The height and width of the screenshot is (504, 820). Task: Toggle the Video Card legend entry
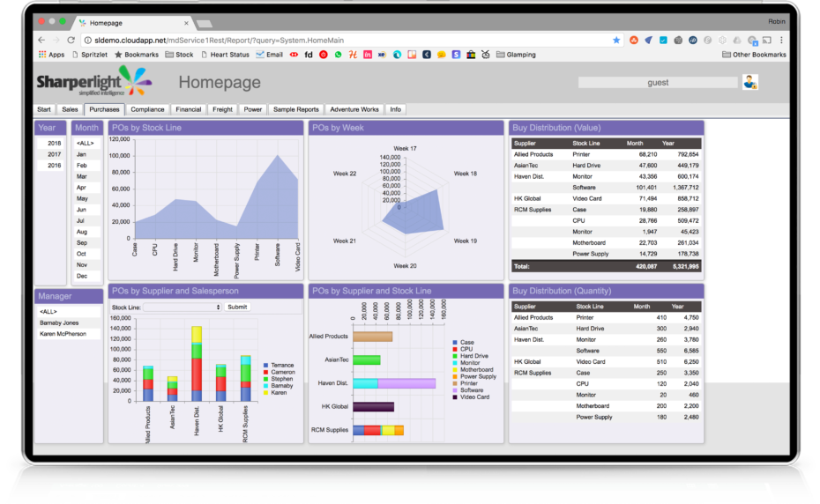click(x=455, y=397)
